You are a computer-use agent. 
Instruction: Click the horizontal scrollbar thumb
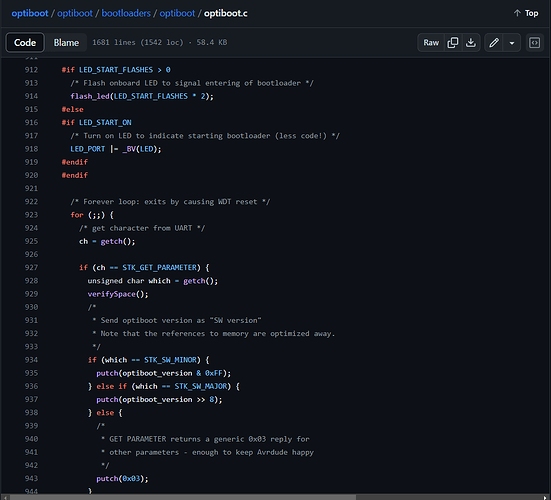pyautogui.click(x=183, y=497)
